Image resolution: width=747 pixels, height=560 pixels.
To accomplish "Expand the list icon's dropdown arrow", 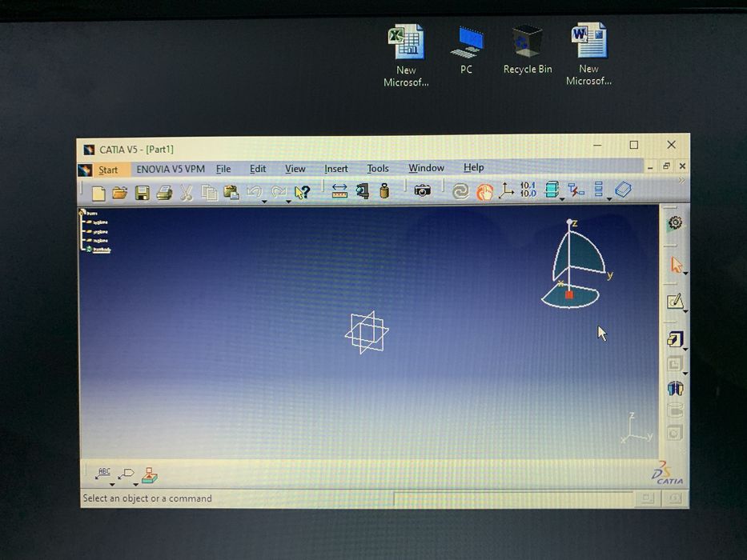I will pyautogui.click(x=608, y=199).
